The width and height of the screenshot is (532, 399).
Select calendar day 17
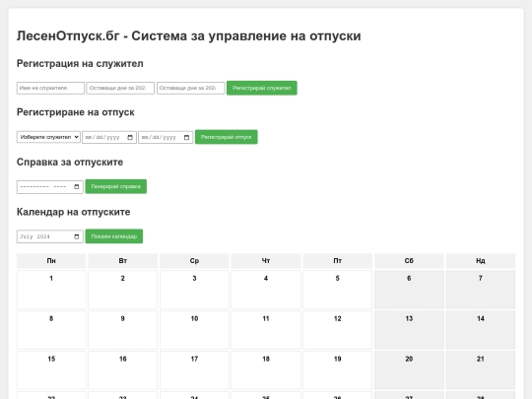pyautogui.click(x=194, y=370)
